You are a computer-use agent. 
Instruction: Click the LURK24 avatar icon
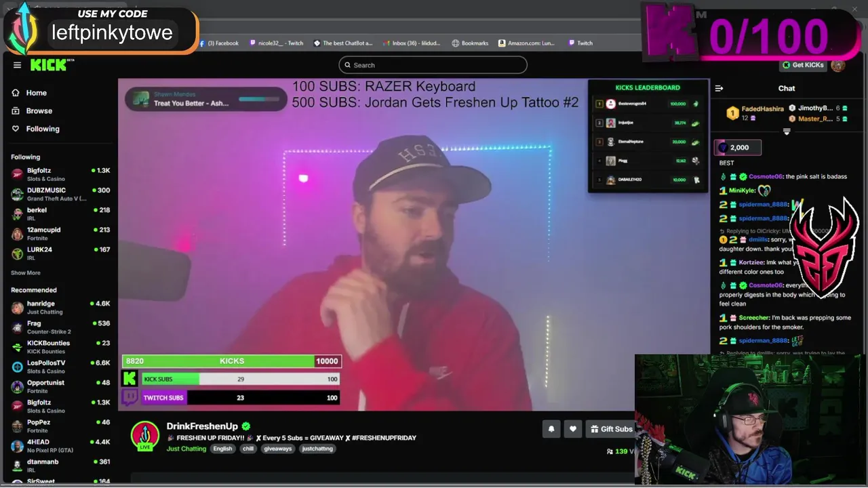[17, 253]
